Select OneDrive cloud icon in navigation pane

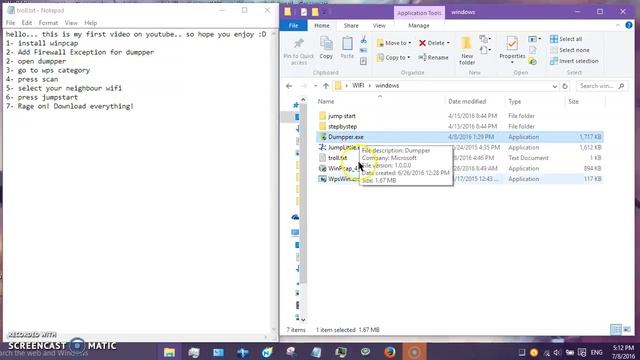[295, 217]
